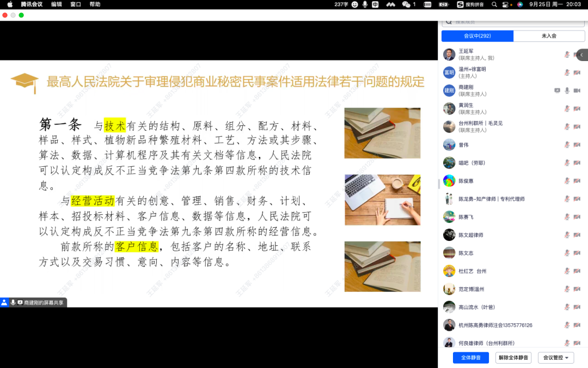This screenshot has height=368, width=588.
Task: Click 商建刚's microphone icon
Action: tap(567, 91)
